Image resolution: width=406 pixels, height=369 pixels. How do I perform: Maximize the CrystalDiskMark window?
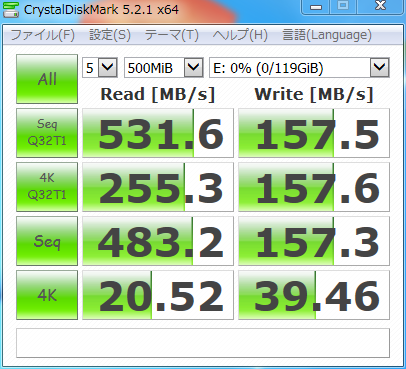(343, 6)
